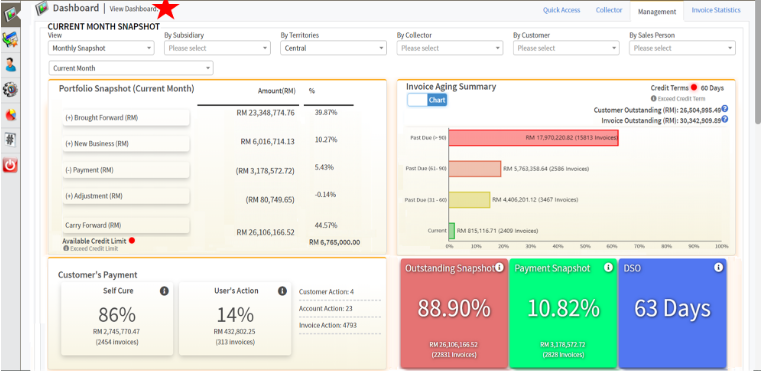This screenshot has height=375, width=764.
Task: Click the (+) Brought Forward (RM) button
Action: coord(126,118)
